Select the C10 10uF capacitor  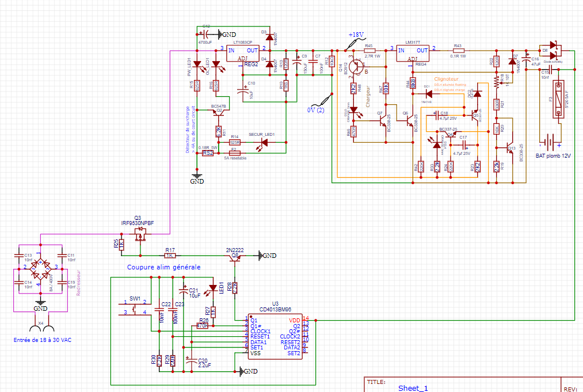coord(243,90)
